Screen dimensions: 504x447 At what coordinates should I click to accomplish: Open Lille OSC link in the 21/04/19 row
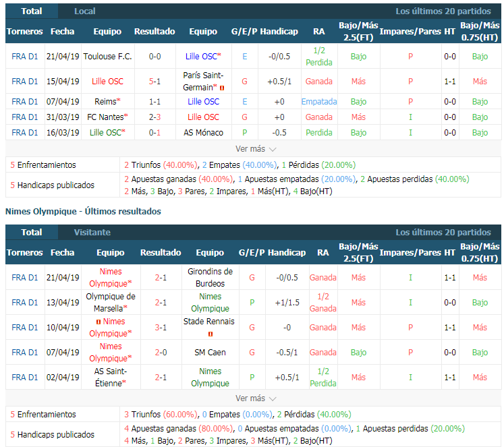[x=203, y=57]
